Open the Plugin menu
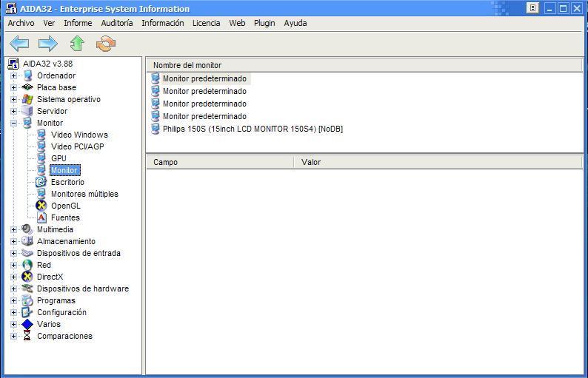This screenshot has width=588, height=378. (264, 23)
